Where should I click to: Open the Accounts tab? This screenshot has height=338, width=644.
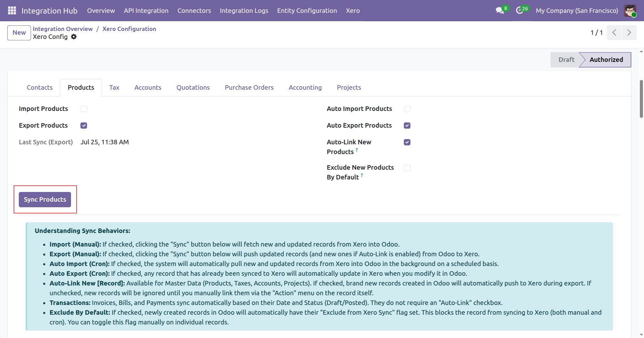[x=148, y=88]
